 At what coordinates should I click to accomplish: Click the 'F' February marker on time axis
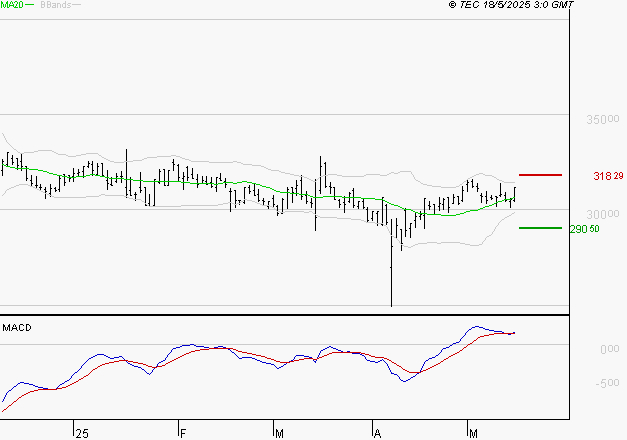click(183, 433)
